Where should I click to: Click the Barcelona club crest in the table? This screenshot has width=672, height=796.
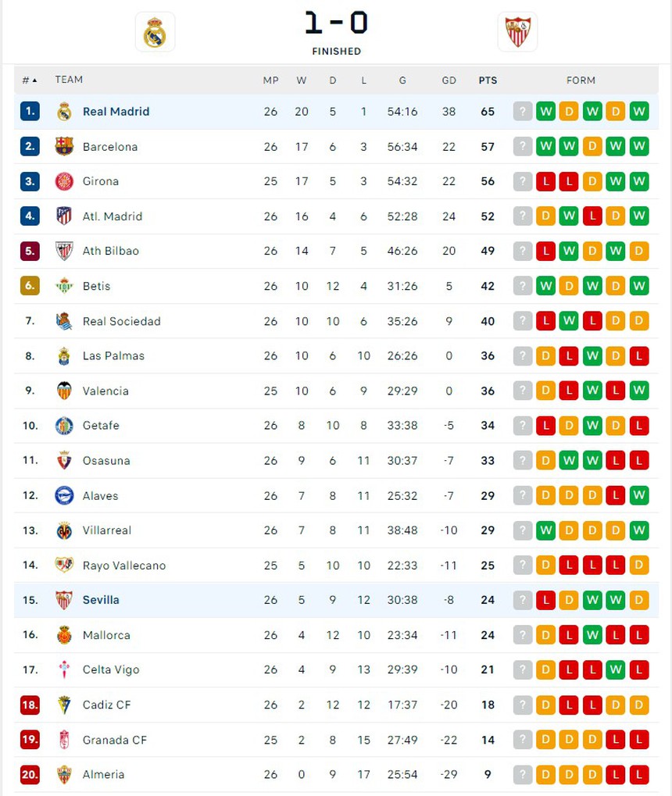tap(64, 147)
